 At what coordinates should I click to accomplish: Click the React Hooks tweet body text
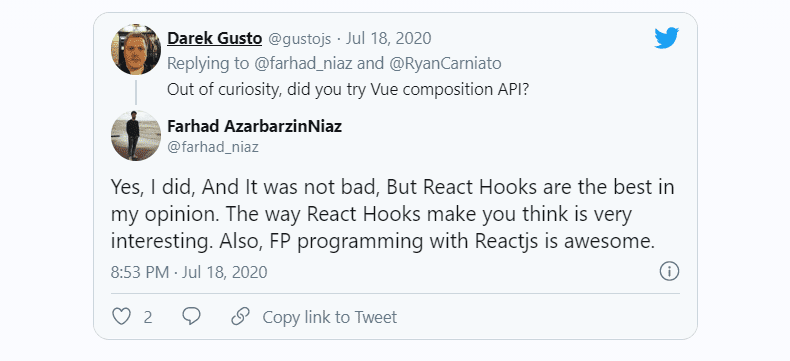tap(392, 214)
